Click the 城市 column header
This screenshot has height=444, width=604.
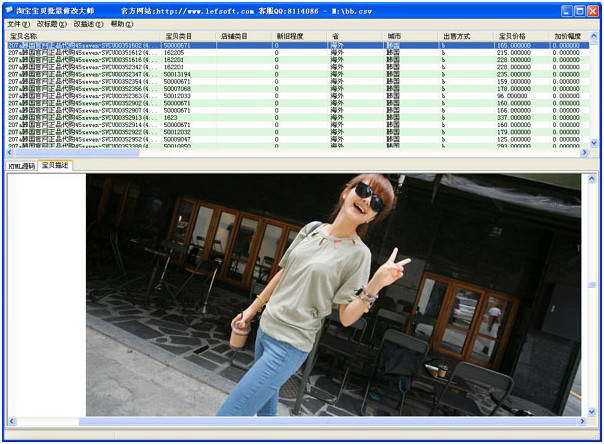pyautogui.click(x=394, y=36)
